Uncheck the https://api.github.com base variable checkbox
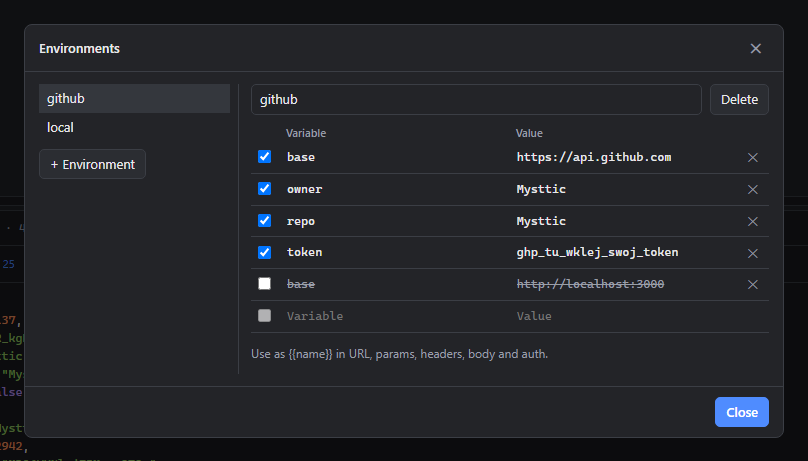Viewport: 808px width, 461px height. tap(264, 157)
